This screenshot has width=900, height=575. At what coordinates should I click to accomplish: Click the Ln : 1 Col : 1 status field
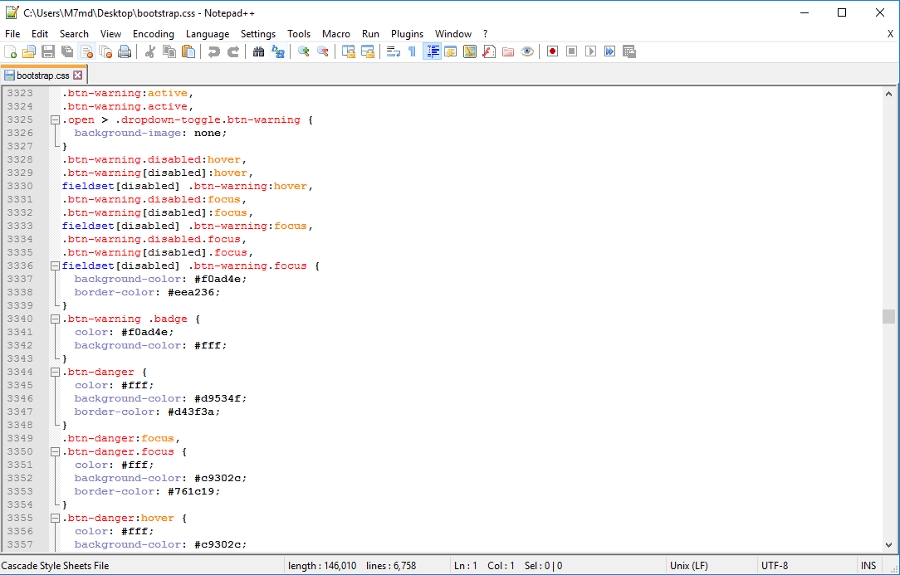pos(484,565)
